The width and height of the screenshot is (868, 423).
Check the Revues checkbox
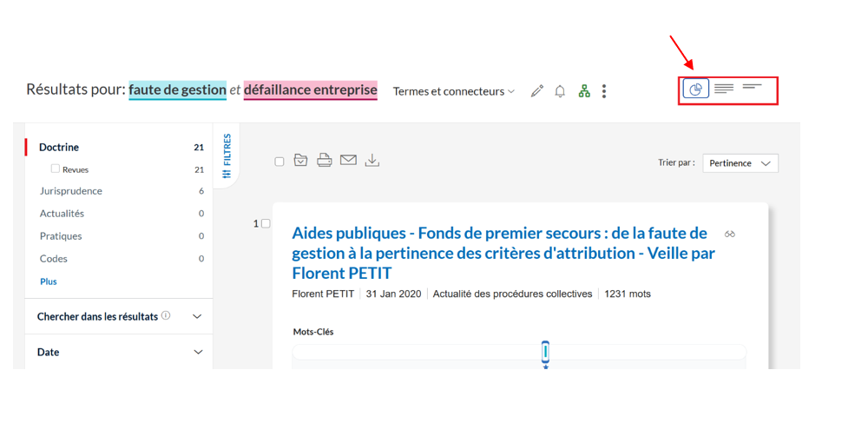[x=56, y=169]
